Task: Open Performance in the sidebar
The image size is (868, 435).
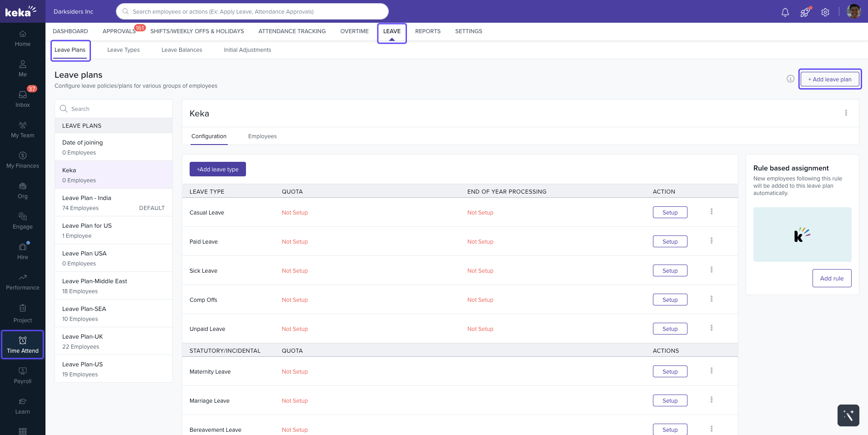Action: 23,281
